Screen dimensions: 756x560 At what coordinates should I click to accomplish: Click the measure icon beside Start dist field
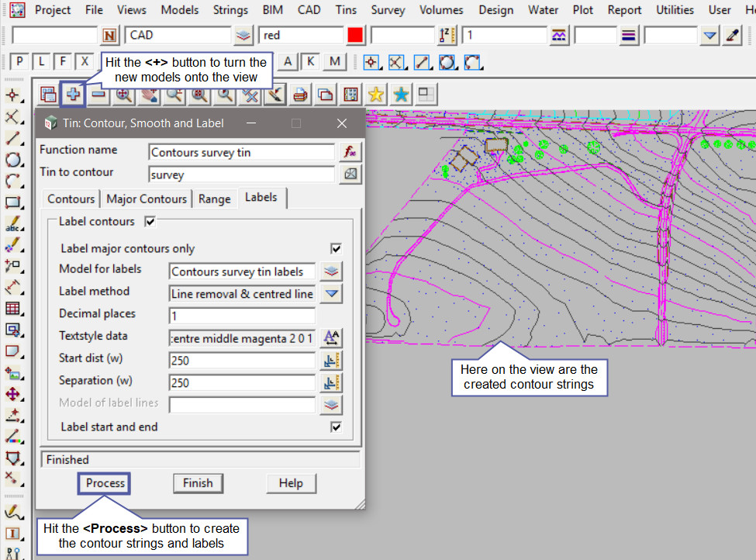click(332, 360)
